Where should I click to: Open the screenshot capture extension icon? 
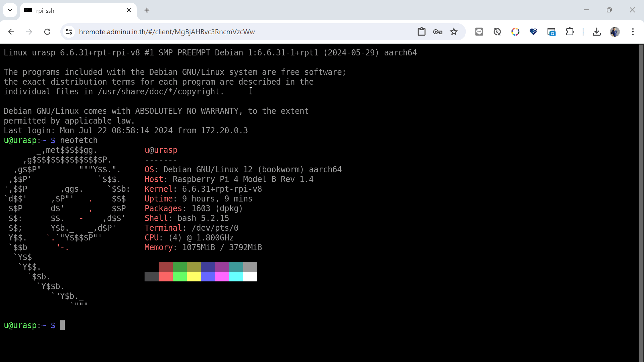tap(552, 32)
